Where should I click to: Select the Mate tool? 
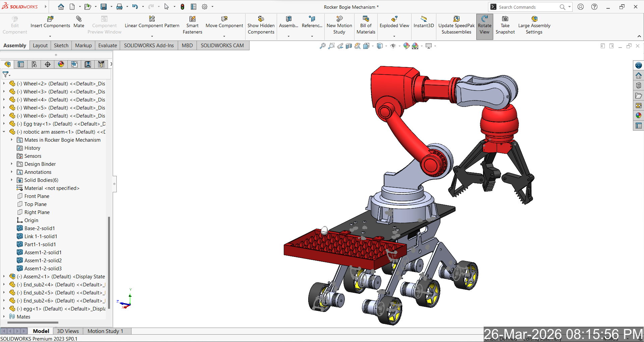[x=79, y=19]
